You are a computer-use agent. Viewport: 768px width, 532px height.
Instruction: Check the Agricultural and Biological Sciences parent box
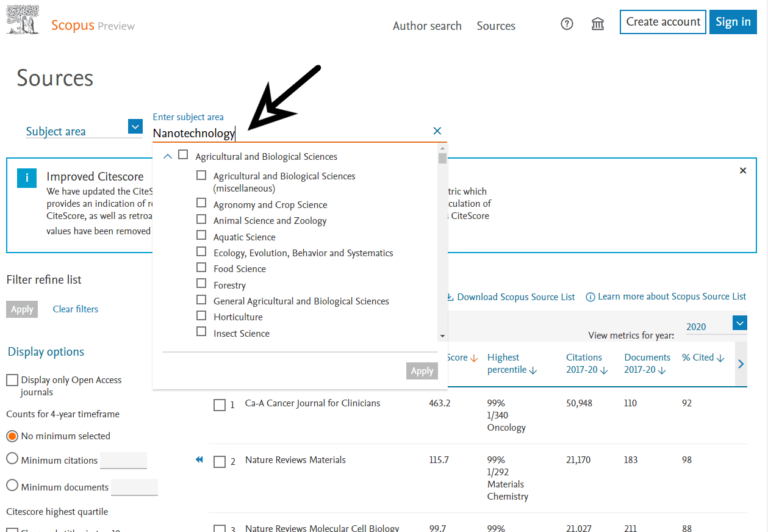pyautogui.click(x=183, y=155)
